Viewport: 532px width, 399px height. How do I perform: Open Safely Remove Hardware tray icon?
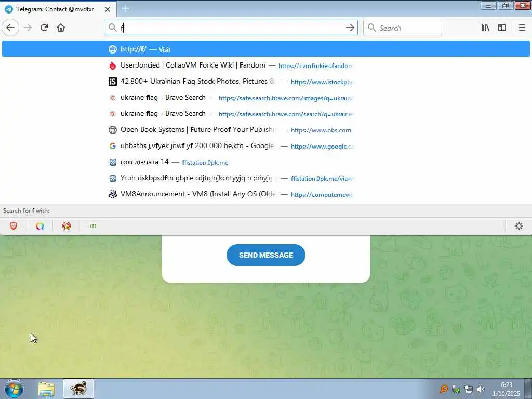click(x=456, y=390)
